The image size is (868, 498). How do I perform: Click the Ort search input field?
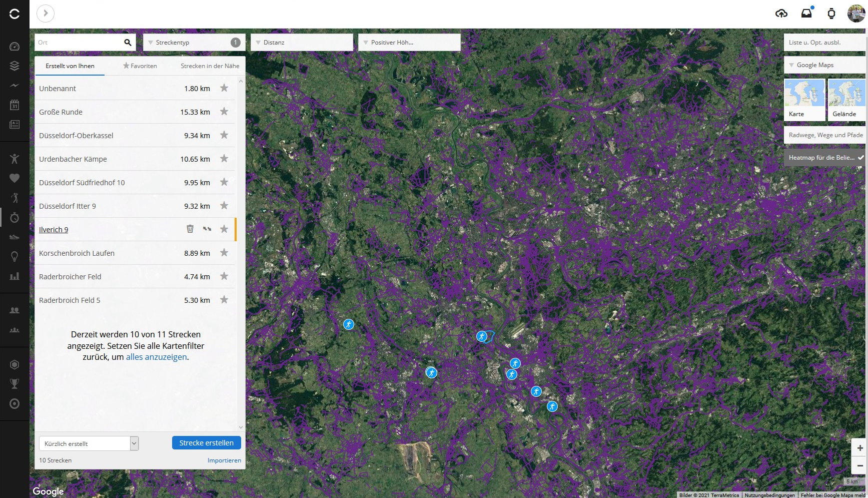[79, 43]
